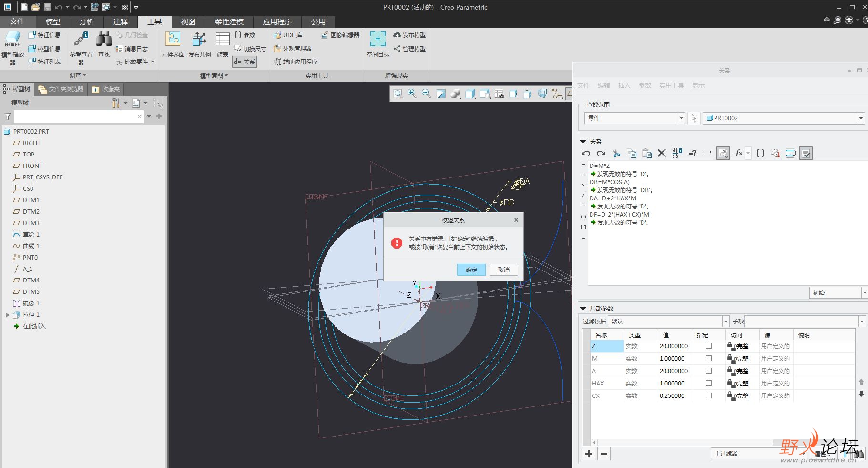
Task: Expand the 模型意图 ribbon group menu
Action: click(214, 75)
